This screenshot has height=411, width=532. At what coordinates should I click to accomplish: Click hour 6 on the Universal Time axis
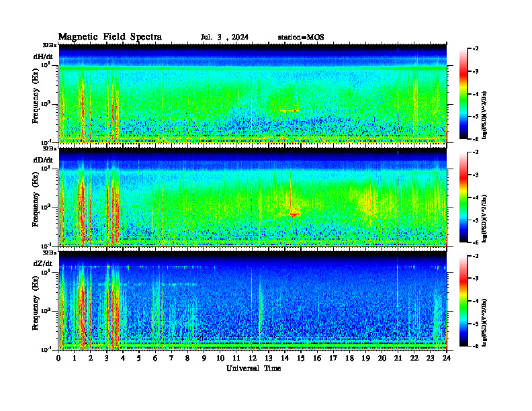click(x=155, y=359)
